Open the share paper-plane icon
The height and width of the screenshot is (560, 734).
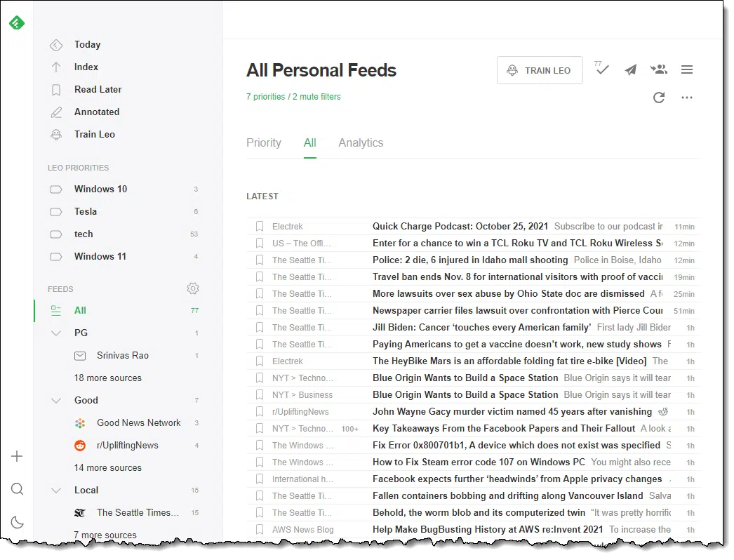pyautogui.click(x=631, y=69)
